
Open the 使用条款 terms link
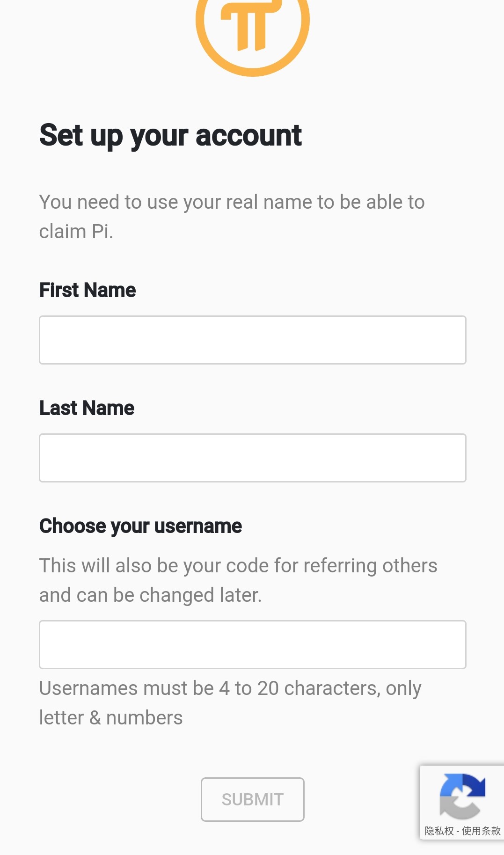(x=481, y=831)
